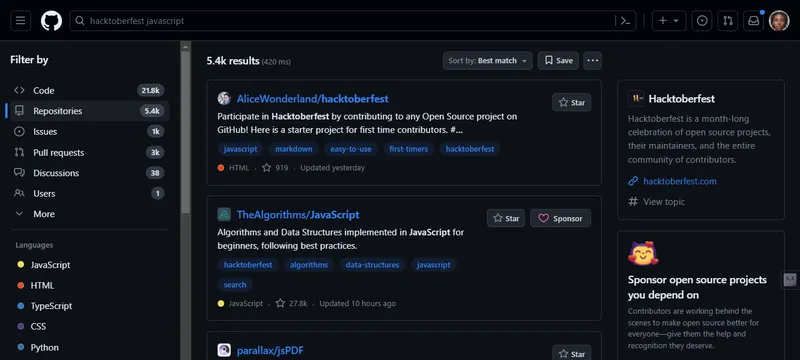Open the more options ellipsis button
Image resolution: width=800 pixels, height=360 pixels.
click(x=592, y=61)
